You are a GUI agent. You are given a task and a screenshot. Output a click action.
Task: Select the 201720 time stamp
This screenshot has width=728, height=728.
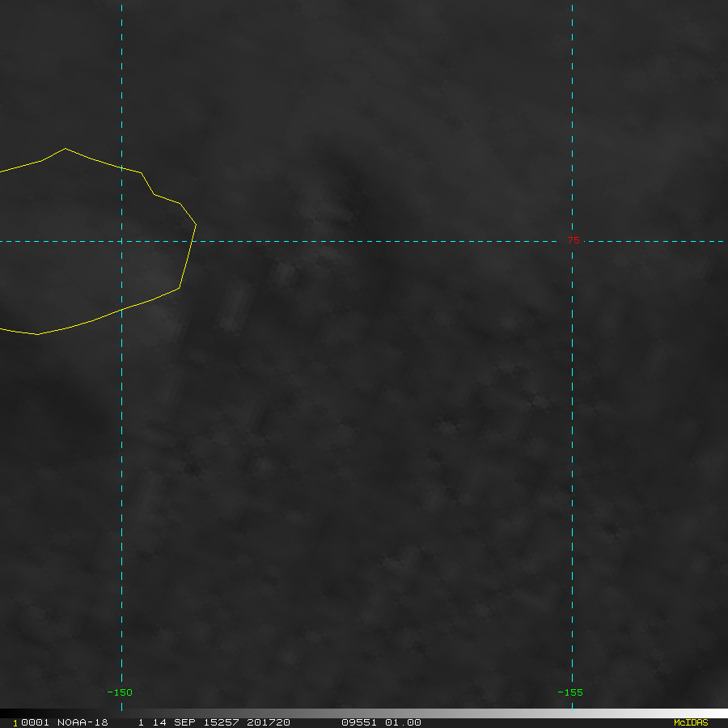268,722
